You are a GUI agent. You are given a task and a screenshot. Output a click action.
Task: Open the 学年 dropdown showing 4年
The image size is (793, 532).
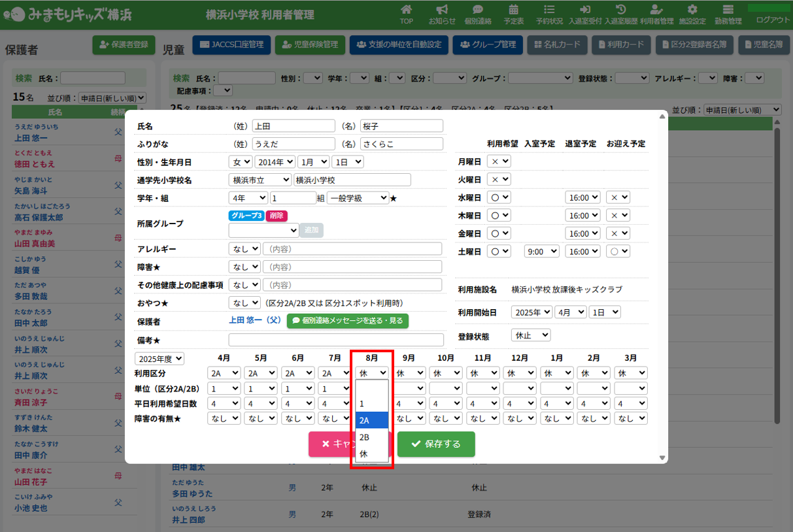pyautogui.click(x=248, y=198)
